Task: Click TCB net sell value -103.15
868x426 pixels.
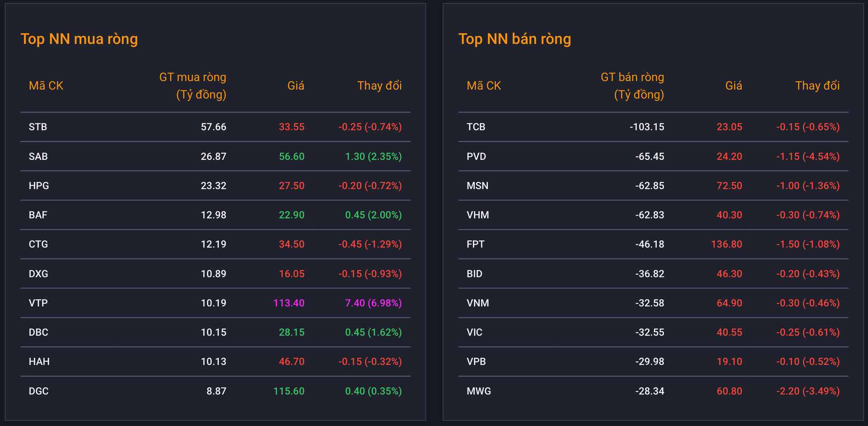Action: tap(647, 127)
